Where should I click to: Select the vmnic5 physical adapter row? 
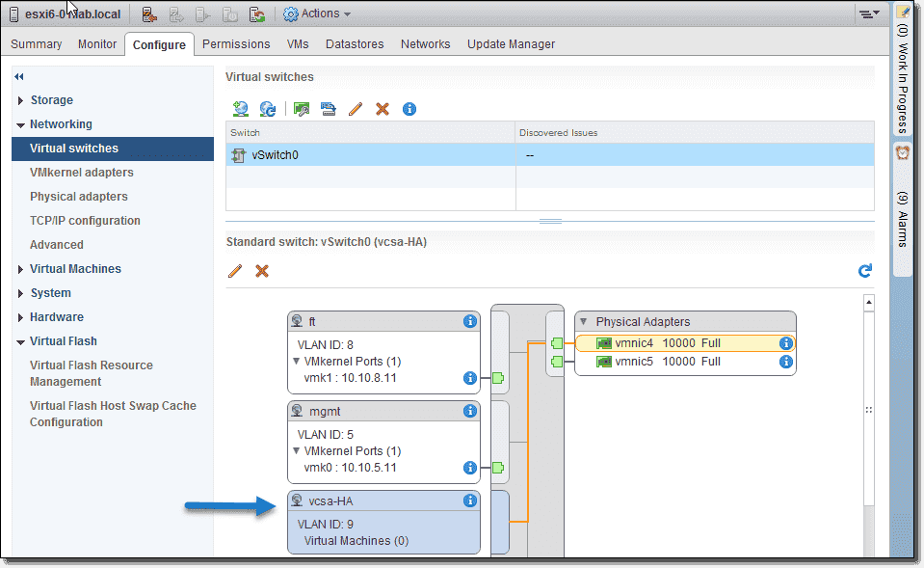(x=685, y=362)
